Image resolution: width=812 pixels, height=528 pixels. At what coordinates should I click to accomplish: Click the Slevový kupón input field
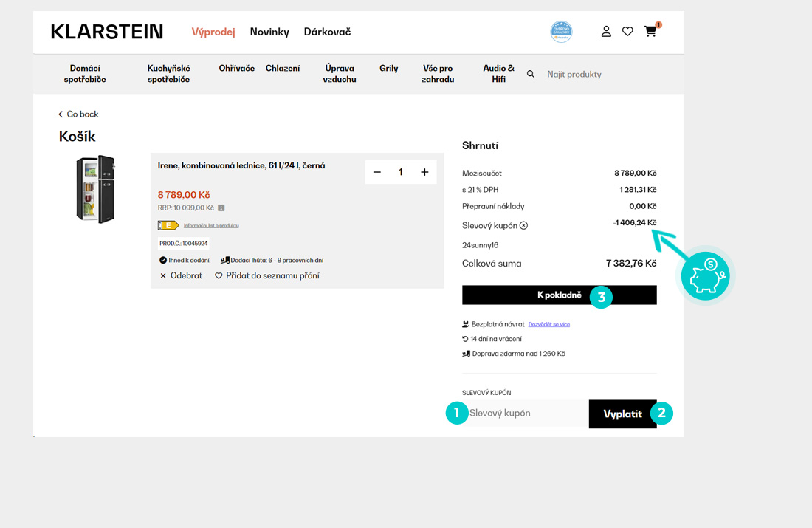(524, 414)
